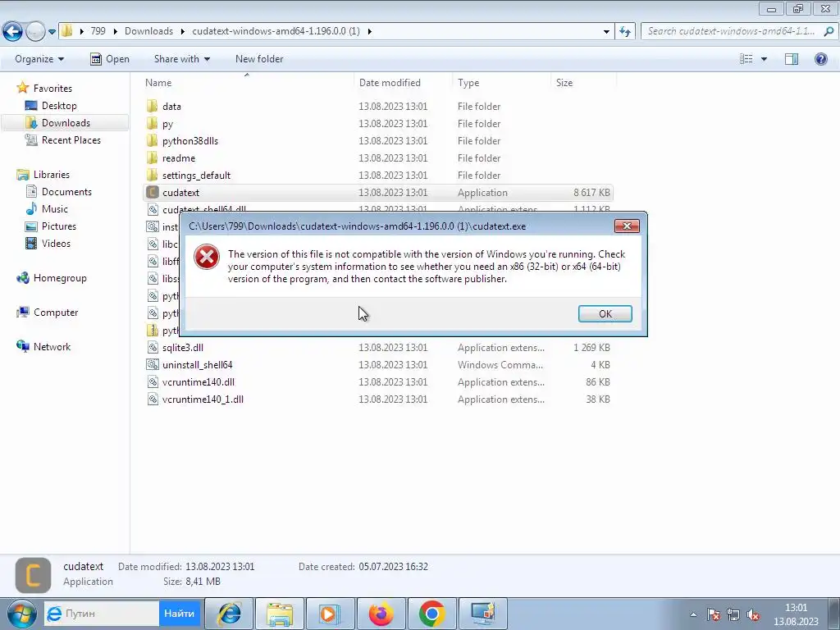
Task: Show hidden tray icons
Action: click(x=693, y=614)
